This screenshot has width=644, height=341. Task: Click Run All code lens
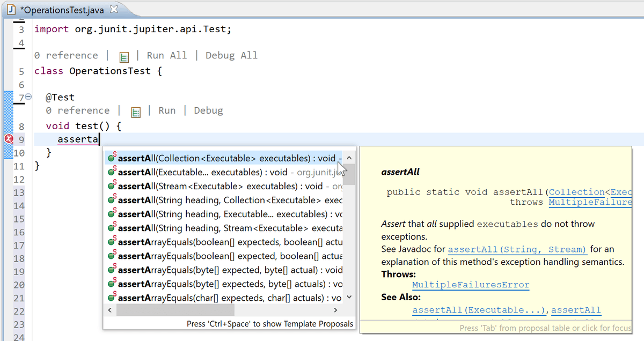pos(167,55)
